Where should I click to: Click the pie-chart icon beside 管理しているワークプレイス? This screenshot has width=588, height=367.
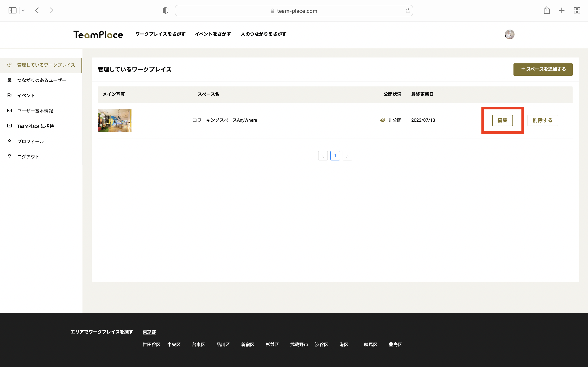click(x=9, y=65)
